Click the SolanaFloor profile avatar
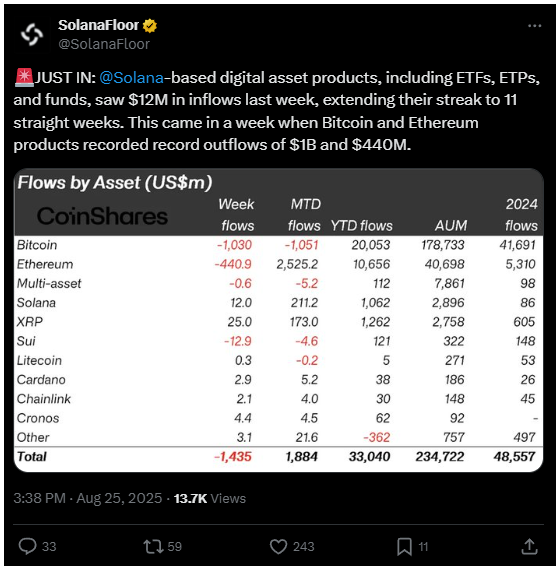 32,35
